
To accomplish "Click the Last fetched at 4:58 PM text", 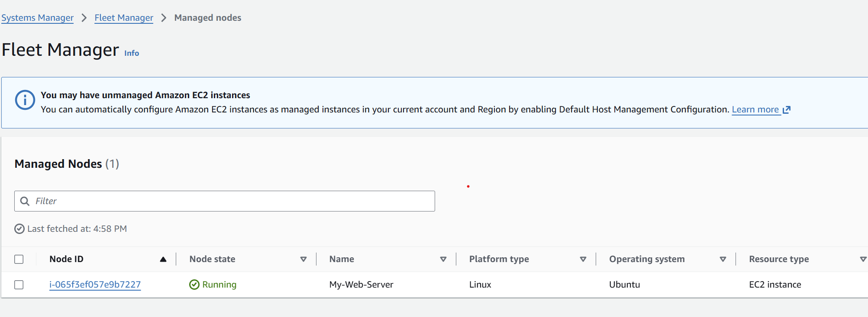I will pos(77,229).
